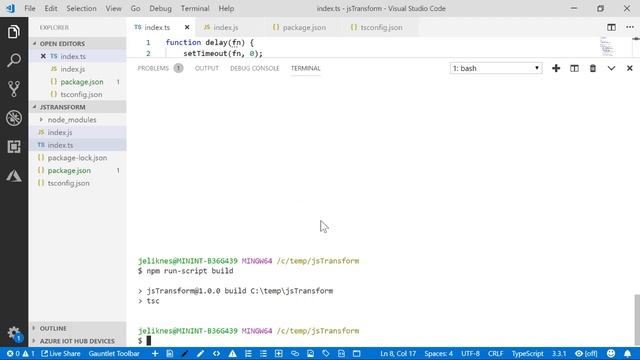Change encoding via UTF-8
The height and width of the screenshot is (360, 640).
[x=470, y=353]
